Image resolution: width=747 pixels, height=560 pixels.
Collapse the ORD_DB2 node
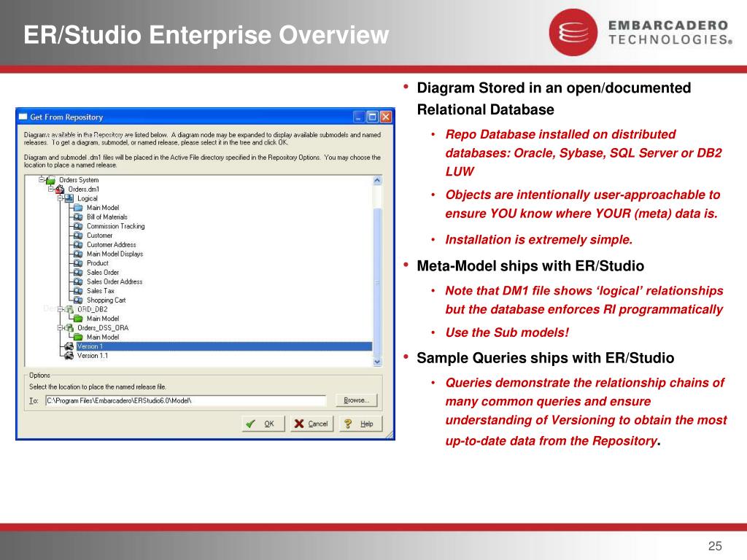click(61, 309)
